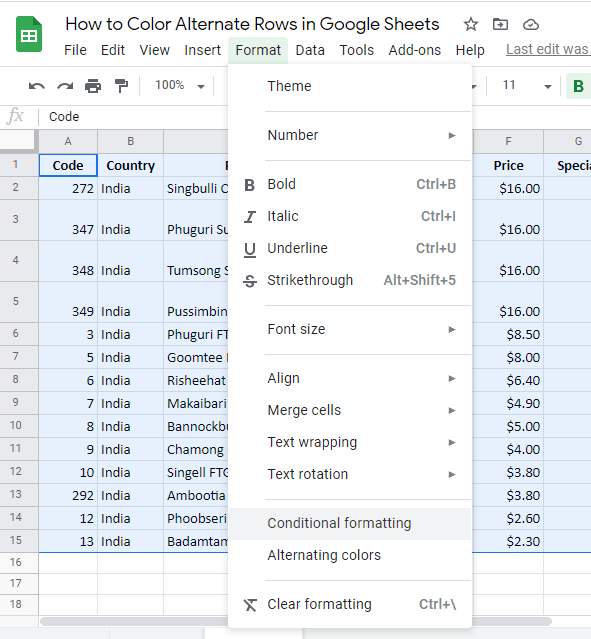Expand the Text wrapping submenu
The width and height of the screenshot is (591, 639).
click(350, 442)
